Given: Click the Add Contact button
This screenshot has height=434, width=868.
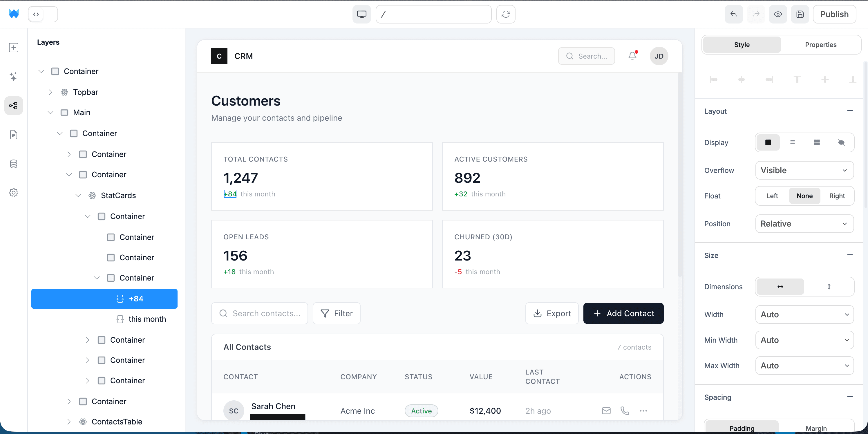Looking at the screenshot, I should coord(623,313).
